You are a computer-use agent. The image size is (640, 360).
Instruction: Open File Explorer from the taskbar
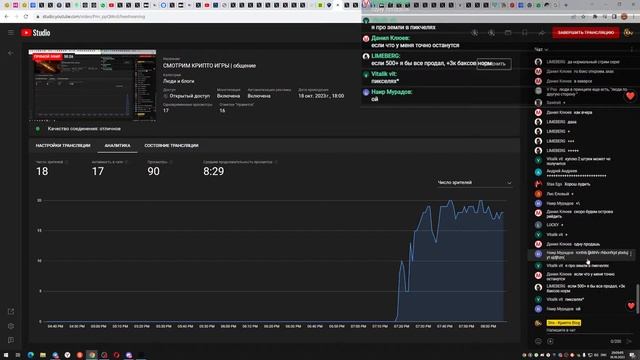[43, 355]
